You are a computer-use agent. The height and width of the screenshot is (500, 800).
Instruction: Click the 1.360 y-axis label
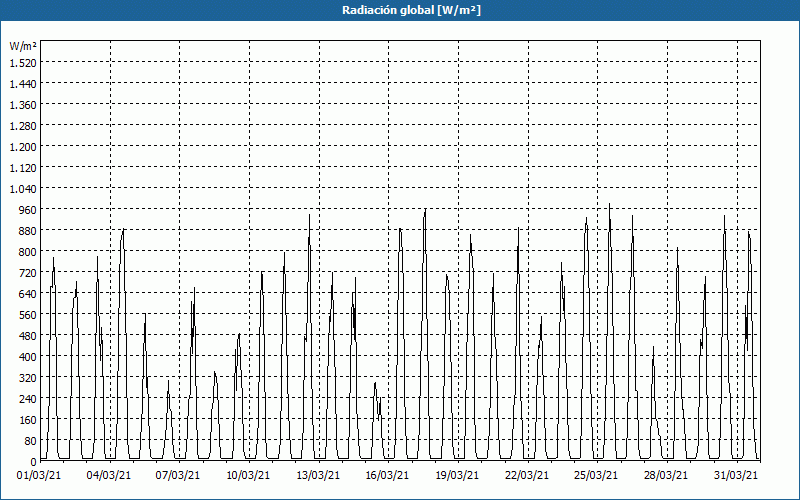pyautogui.click(x=23, y=105)
